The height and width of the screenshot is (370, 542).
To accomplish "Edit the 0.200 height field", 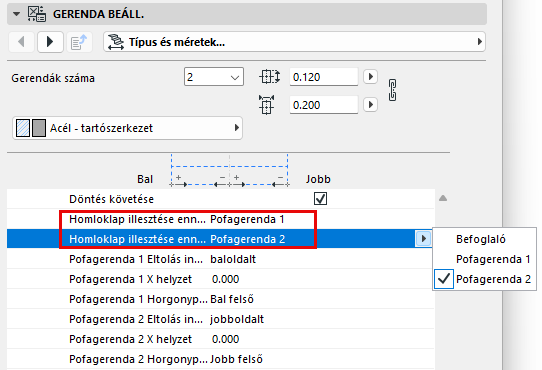I will 324,105.
